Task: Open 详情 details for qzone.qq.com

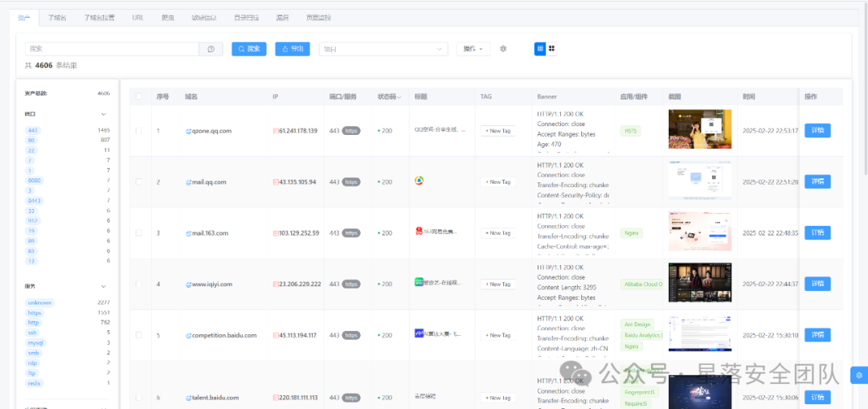Action: pos(817,131)
